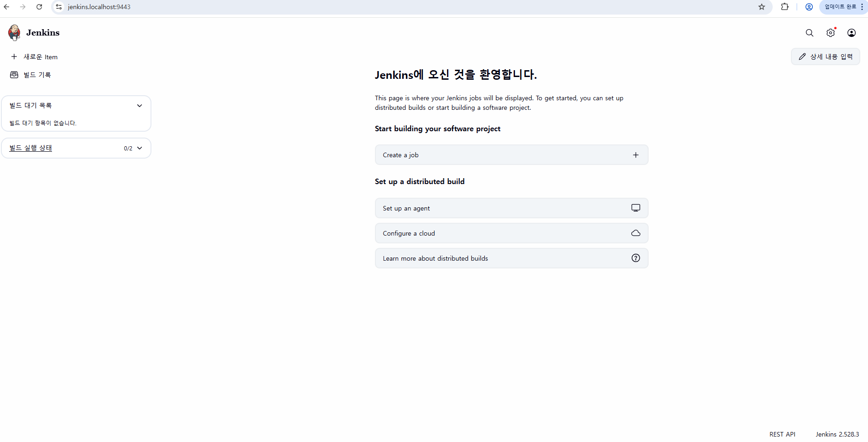Screen dimensions: 868x442
Task: Click the plus icon in Create a job
Action: tap(636, 155)
